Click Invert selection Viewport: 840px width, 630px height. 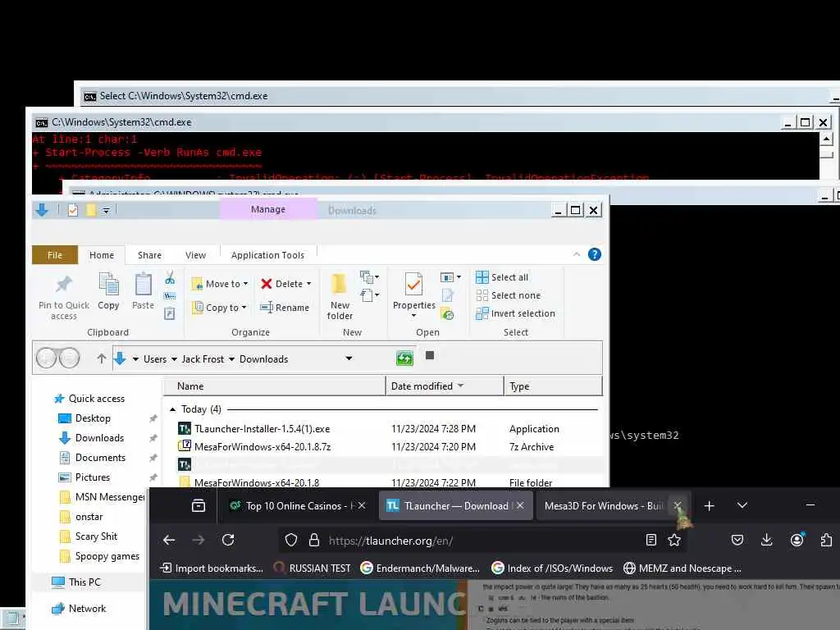coord(515,313)
